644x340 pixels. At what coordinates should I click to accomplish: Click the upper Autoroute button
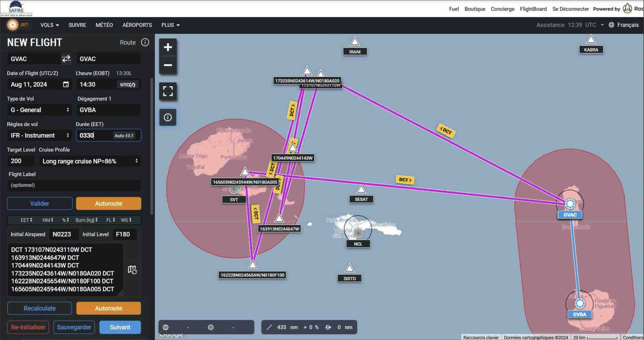point(108,203)
